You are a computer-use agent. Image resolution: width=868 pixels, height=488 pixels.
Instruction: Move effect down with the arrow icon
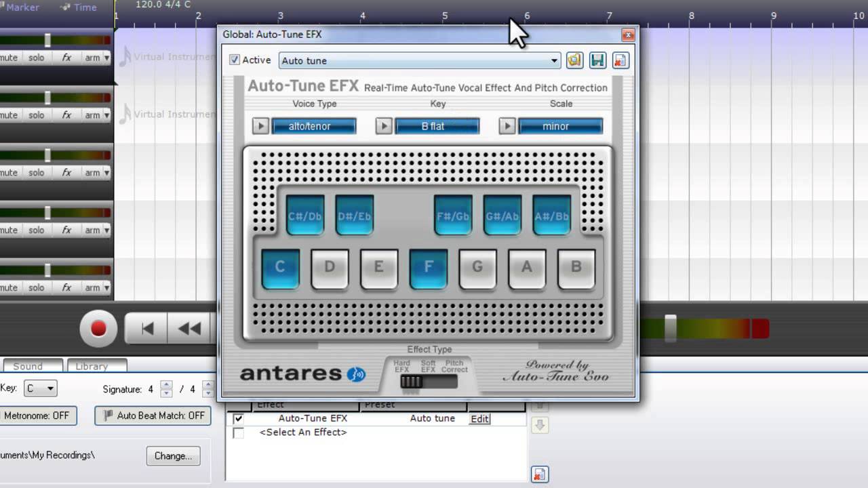click(x=540, y=425)
